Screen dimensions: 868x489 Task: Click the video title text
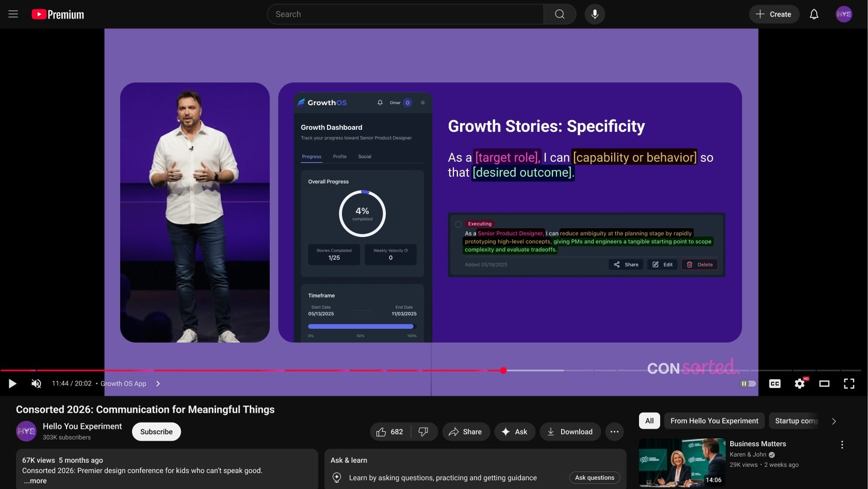coord(145,409)
